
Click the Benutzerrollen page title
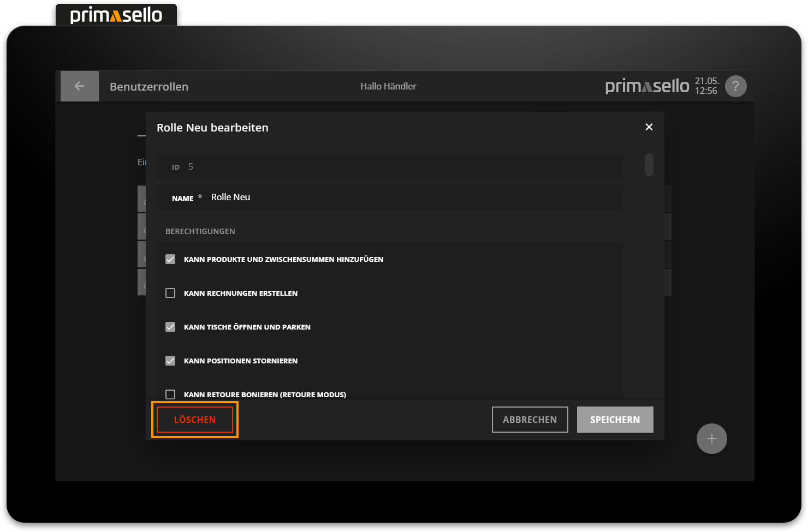(x=149, y=87)
